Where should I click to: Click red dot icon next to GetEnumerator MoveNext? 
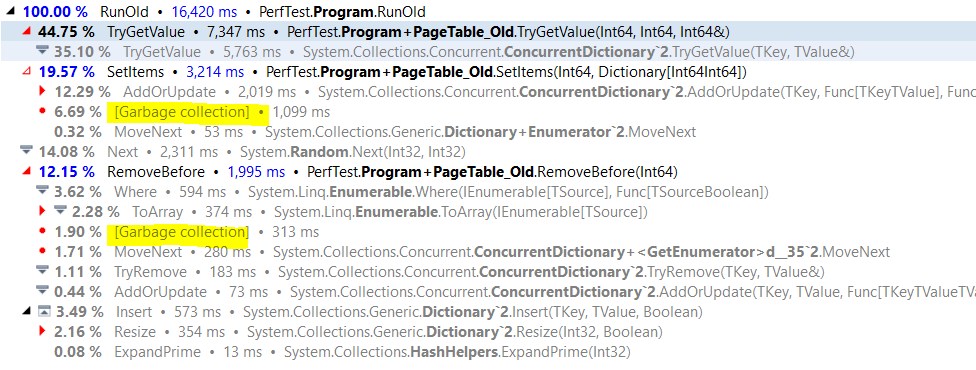tap(42, 251)
